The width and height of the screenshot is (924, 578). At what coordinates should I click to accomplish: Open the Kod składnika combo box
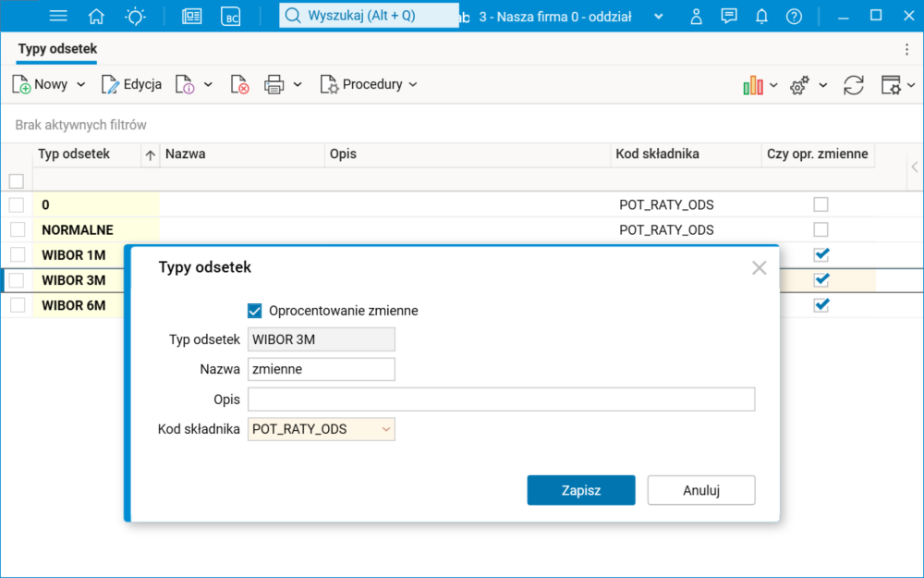point(386,429)
